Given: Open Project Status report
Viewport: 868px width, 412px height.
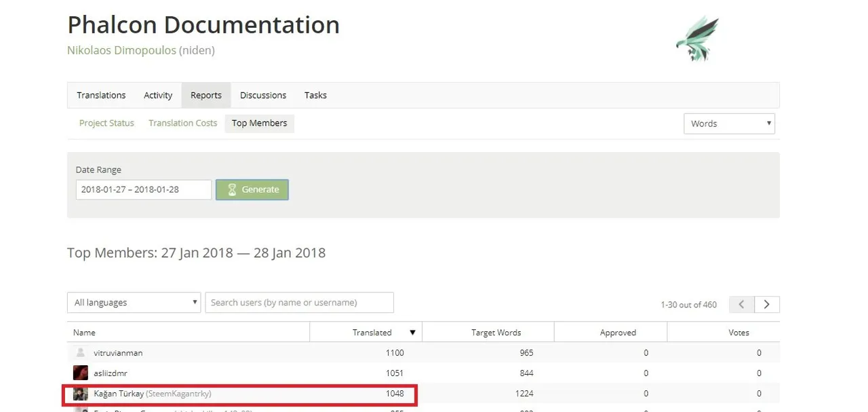Looking at the screenshot, I should coord(106,123).
